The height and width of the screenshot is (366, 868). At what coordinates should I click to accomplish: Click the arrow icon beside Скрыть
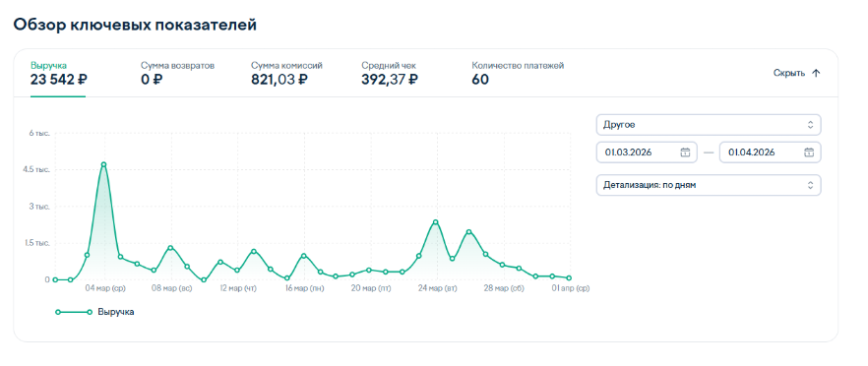[816, 73]
